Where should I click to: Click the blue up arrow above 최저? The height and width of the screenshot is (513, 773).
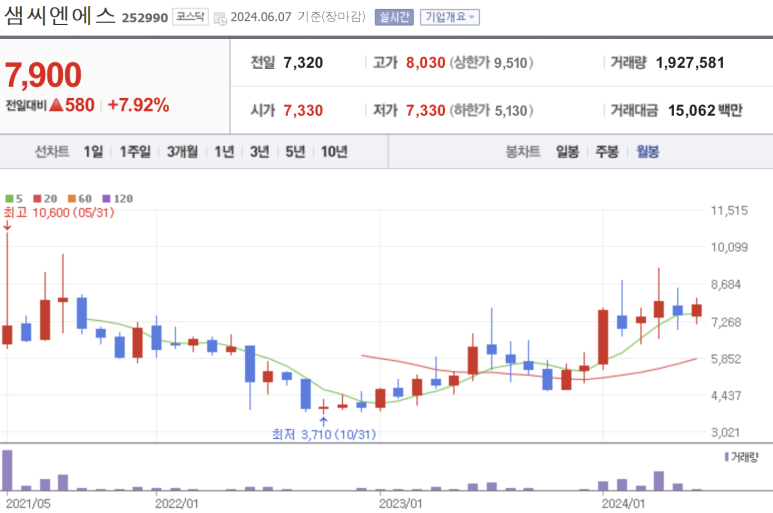323,421
